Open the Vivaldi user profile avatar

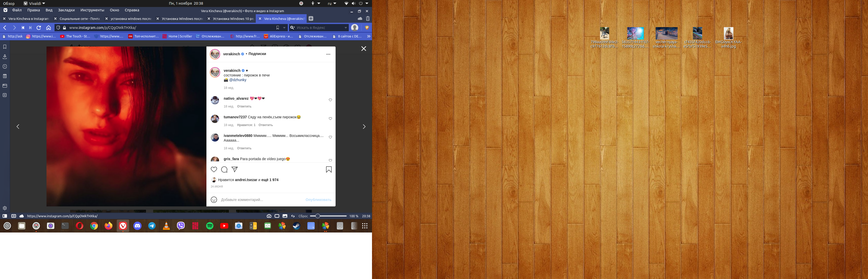354,28
